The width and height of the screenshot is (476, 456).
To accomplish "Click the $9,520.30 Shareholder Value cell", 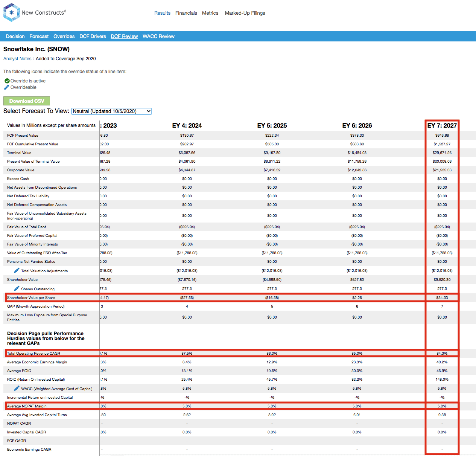I will [x=442, y=280].
